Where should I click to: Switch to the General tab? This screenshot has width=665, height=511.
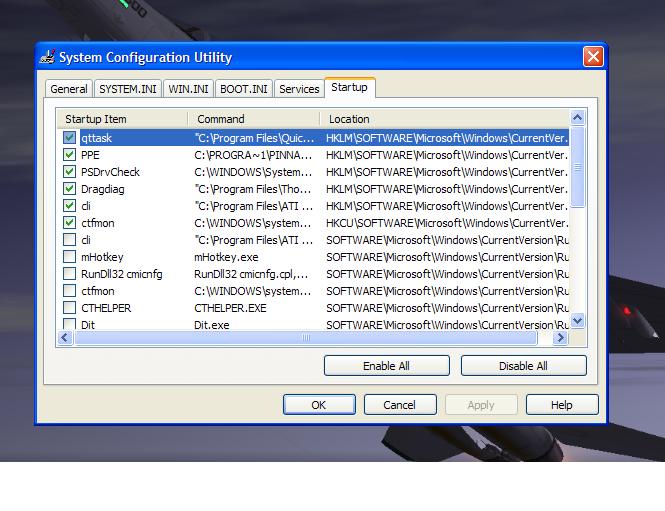click(69, 89)
